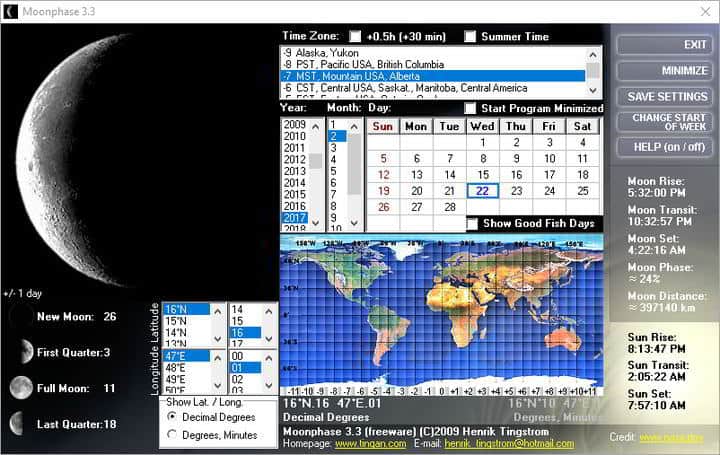720x455 pixels.
Task: Click the large crescent moon image
Action: 78,158
